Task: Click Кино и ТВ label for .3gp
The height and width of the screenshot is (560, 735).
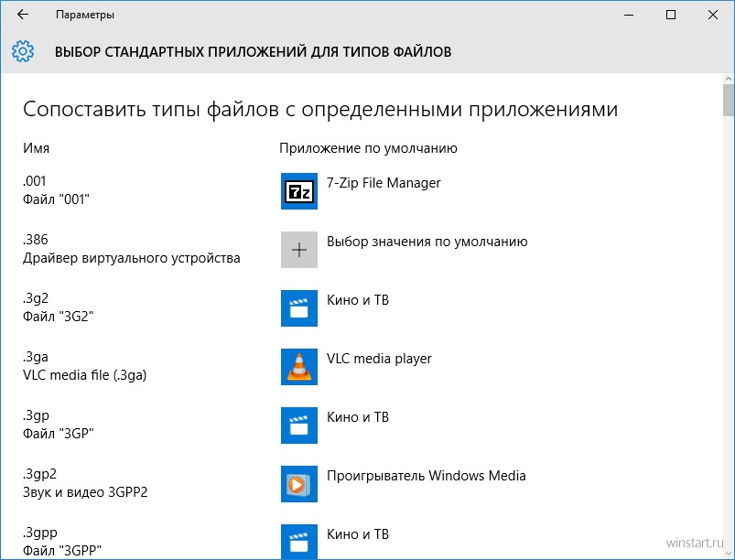Action: click(357, 417)
